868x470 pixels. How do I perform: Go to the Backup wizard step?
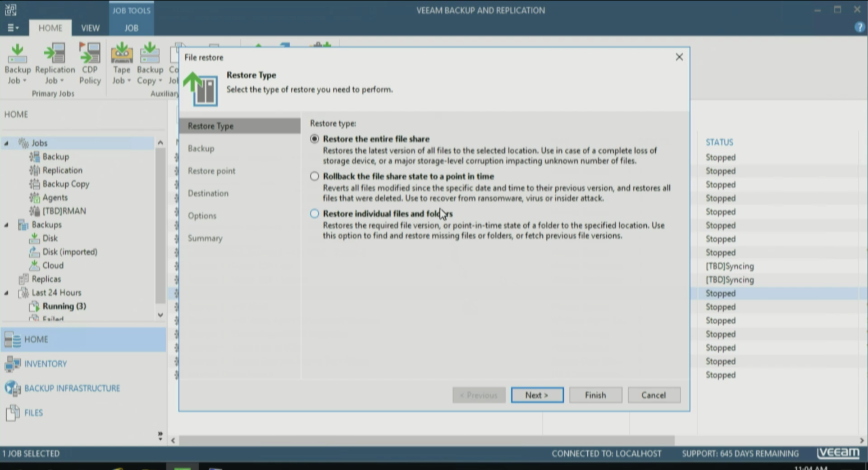[201, 148]
